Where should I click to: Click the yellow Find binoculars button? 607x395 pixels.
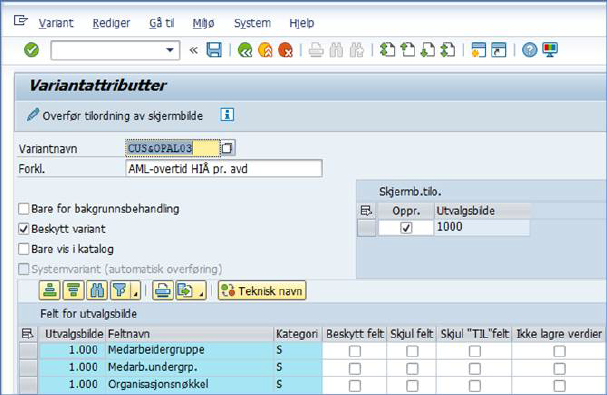pos(97,290)
